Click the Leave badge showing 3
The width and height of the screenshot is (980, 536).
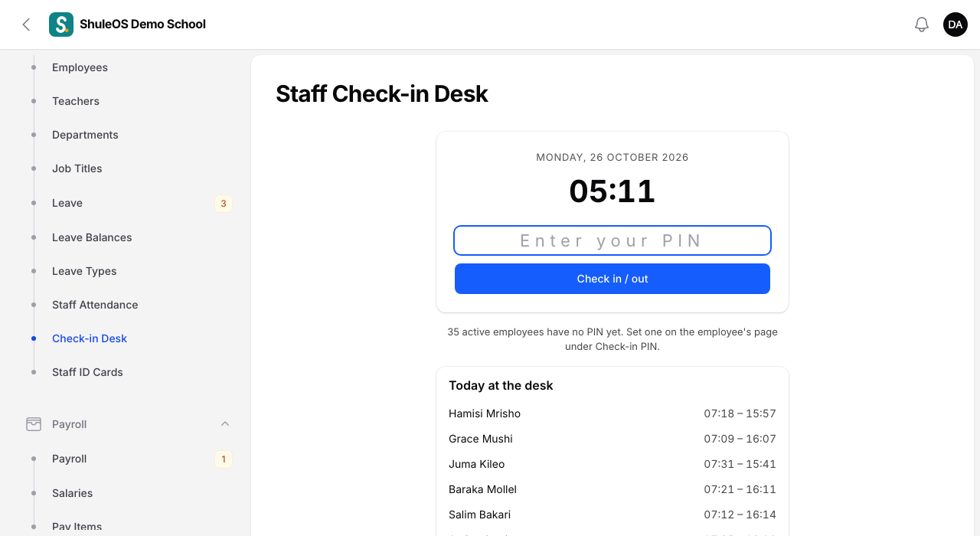224,203
